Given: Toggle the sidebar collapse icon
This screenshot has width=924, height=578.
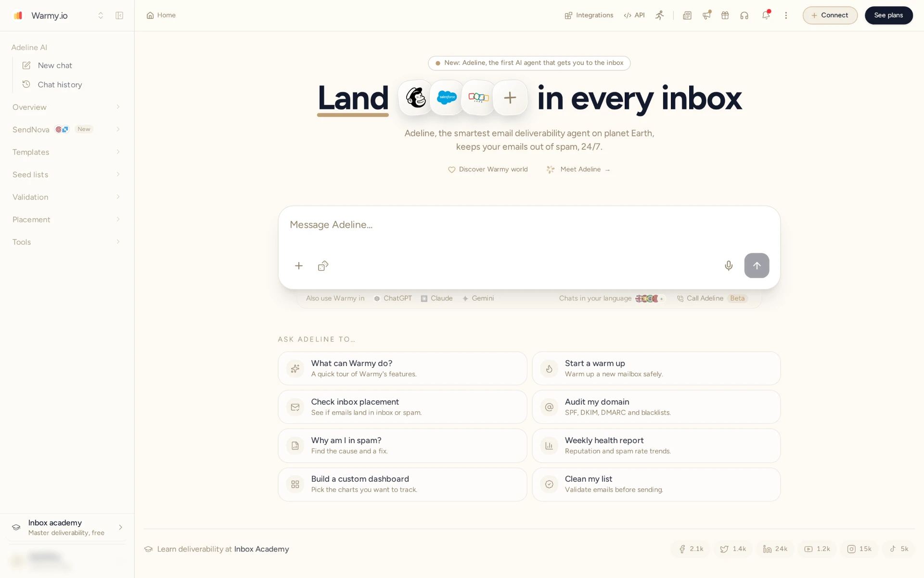Looking at the screenshot, I should point(119,15).
